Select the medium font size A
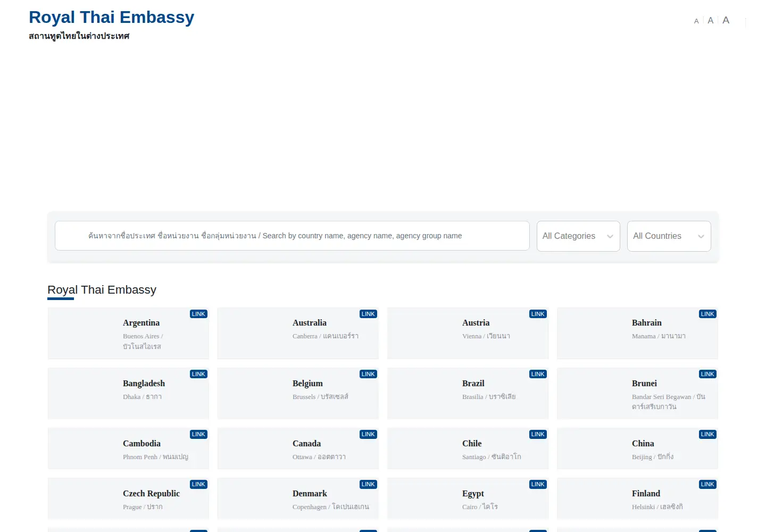Image resolution: width=766 pixels, height=532 pixels. pyautogui.click(x=710, y=20)
